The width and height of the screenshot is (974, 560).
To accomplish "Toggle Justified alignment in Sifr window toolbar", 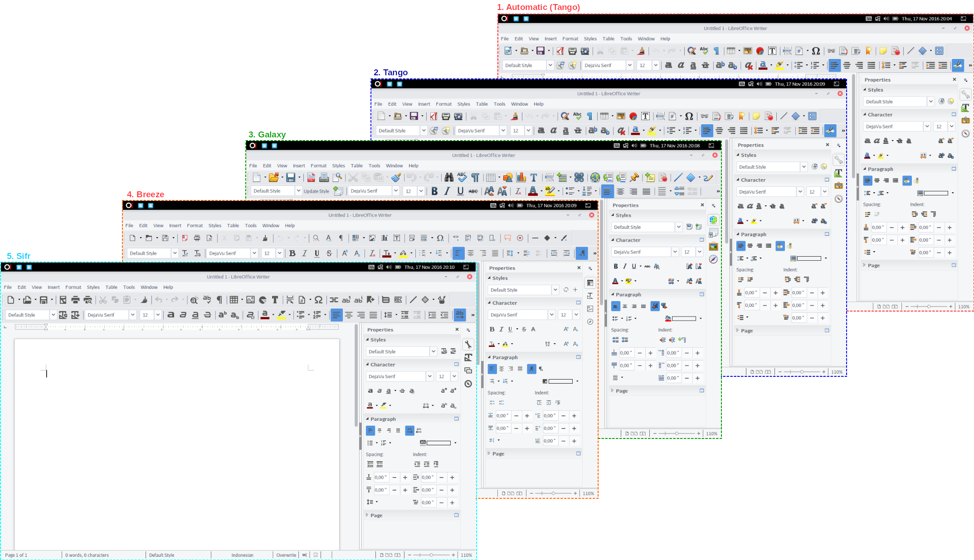I will 373,315.
